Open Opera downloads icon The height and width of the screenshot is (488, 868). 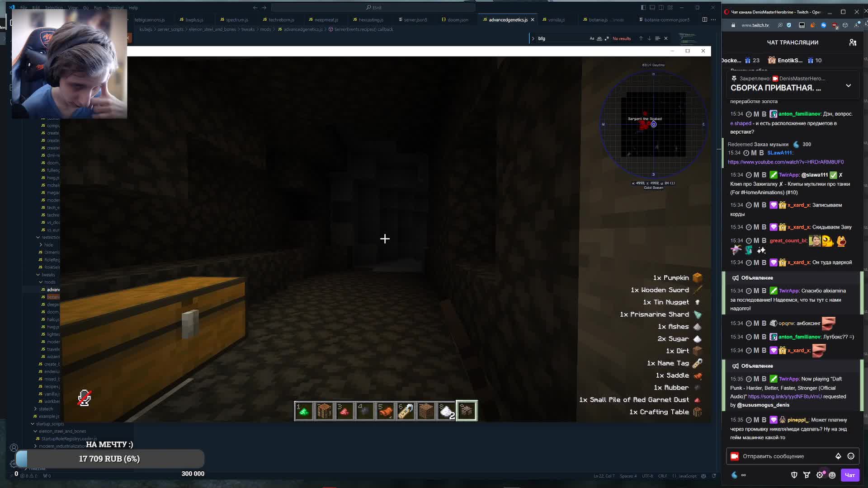click(x=856, y=25)
